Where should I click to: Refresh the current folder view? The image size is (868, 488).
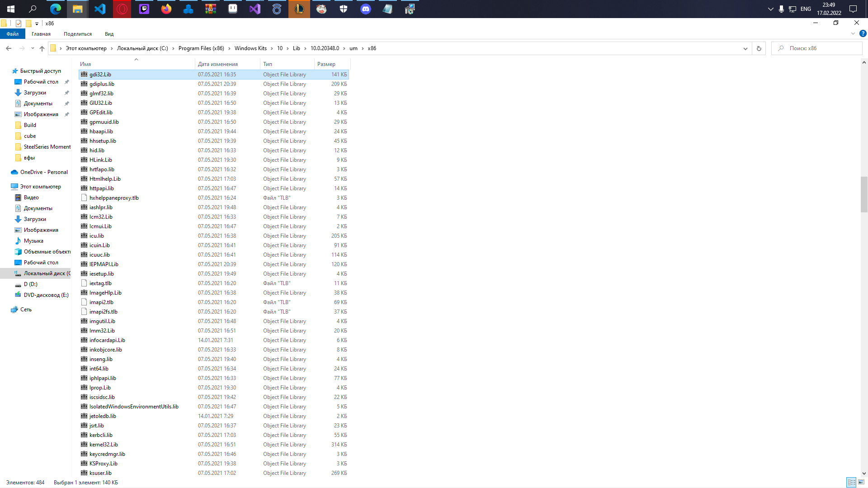pyautogui.click(x=759, y=48)
